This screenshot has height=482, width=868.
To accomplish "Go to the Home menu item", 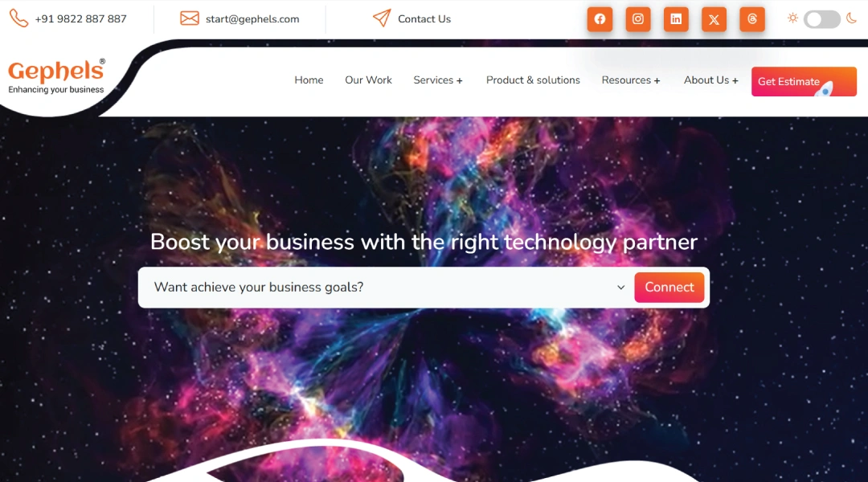I will [x=309, y=80].
